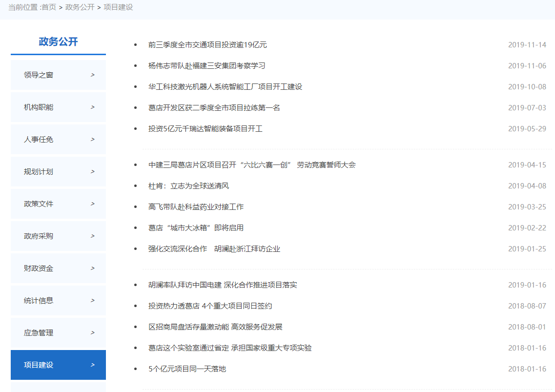Open article 投资5亿元千瑞达智能装备项目开工
The width and height of the screenshot is (555, 392).
pyautogui.click(x=206, y=128)
